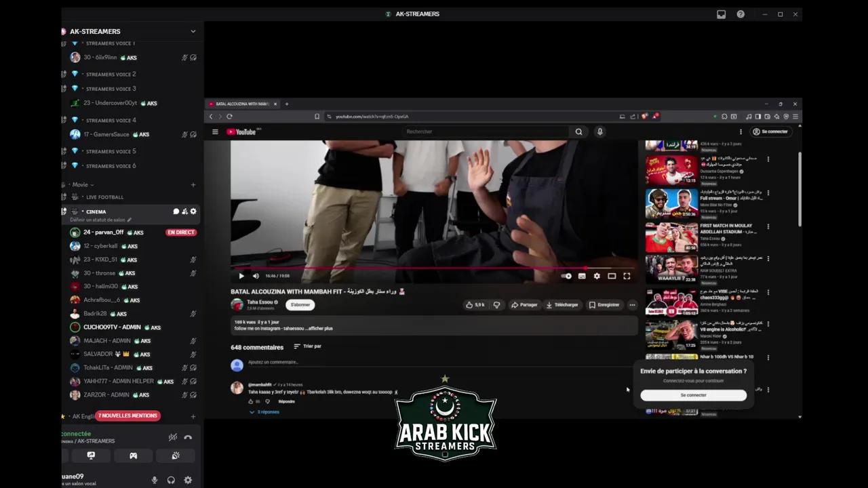
Task: Disconnect from the voice channel
Action: (x=188, y=437)
